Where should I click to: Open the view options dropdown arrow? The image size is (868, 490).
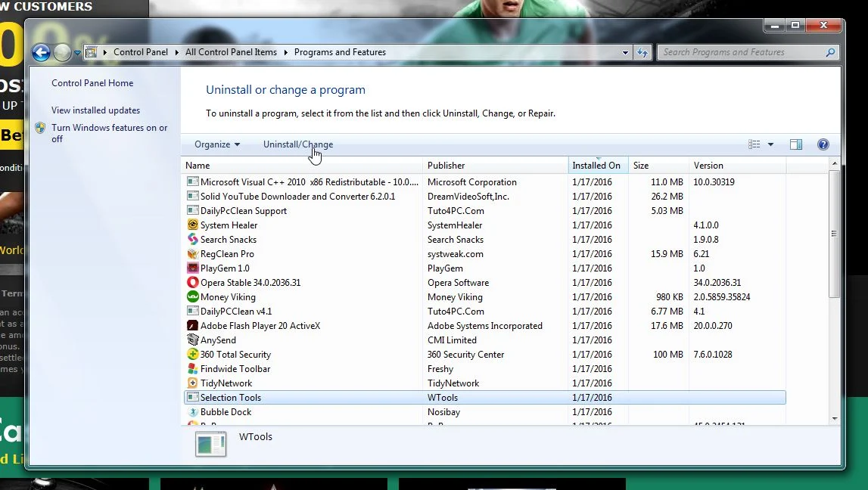pyautogui.click(x=770, y=144)
